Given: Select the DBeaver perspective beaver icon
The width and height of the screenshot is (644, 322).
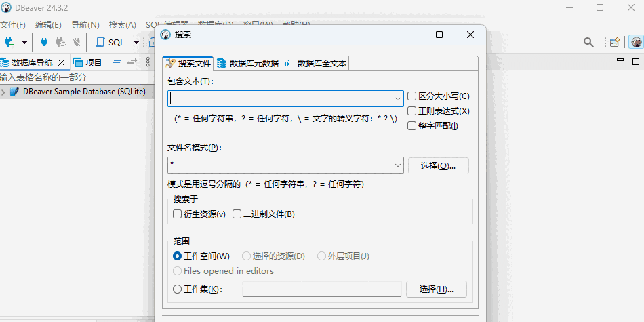Looking at the screenshot, I should click(636, 42).
